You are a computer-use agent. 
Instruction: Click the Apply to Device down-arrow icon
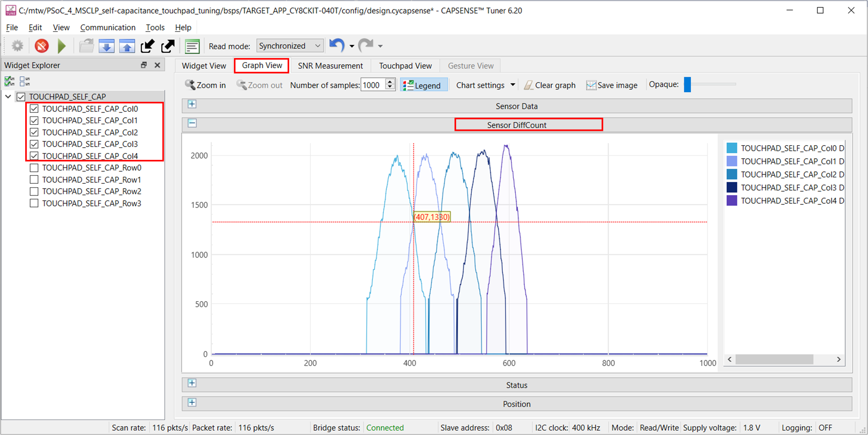107,46
